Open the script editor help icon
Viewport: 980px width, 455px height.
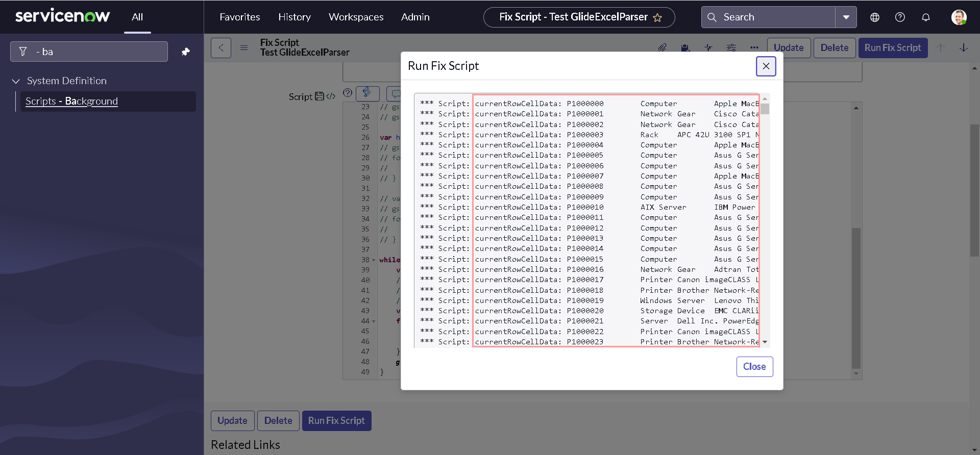[x=348, y=93]
